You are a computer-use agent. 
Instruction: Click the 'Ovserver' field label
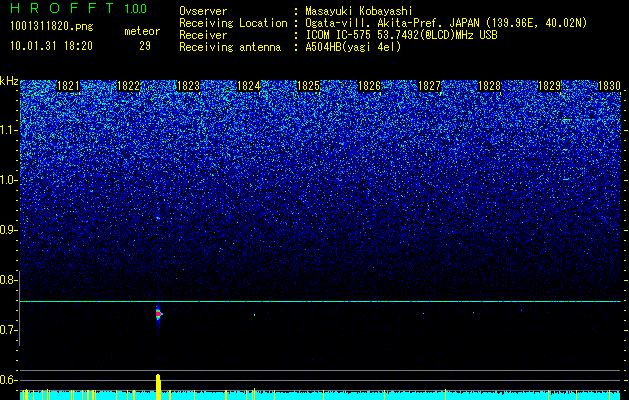tap(203, 11)
